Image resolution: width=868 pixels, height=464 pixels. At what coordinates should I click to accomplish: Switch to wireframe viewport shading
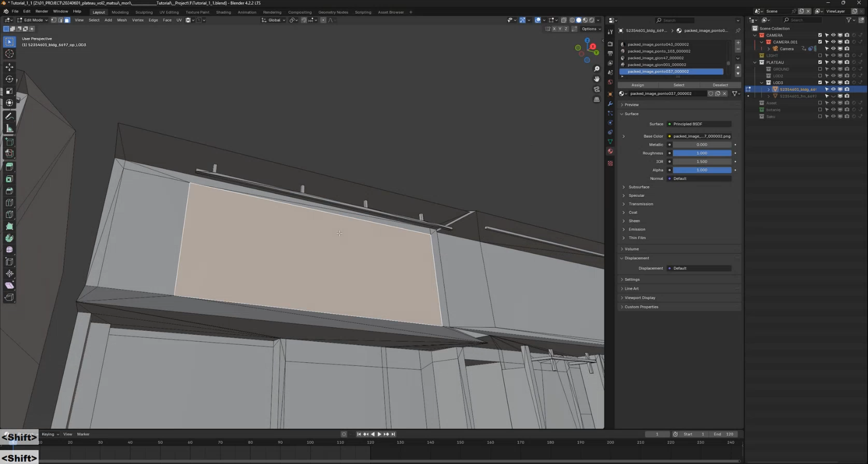[572, 20]
